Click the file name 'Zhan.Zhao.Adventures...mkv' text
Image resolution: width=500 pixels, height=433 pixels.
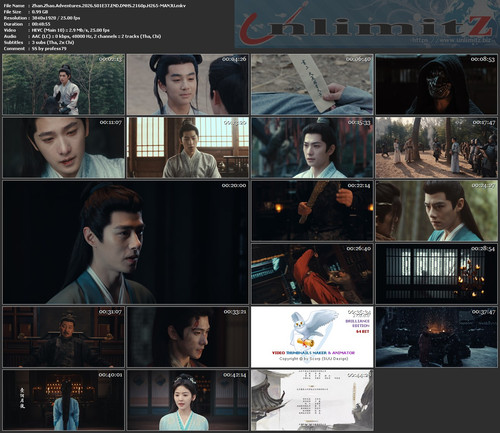click(x=109, y=6)
